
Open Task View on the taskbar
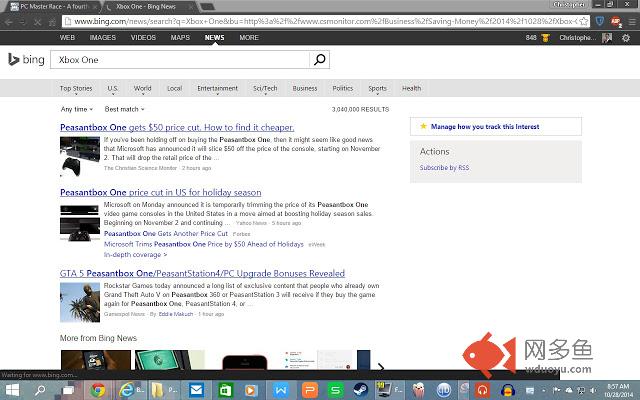(68, 391)
